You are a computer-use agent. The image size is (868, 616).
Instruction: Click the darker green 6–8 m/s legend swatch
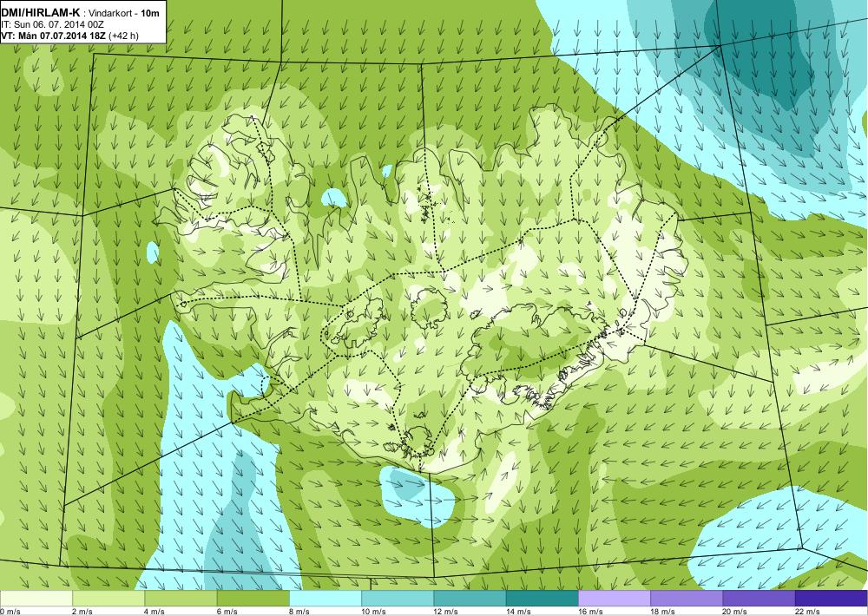tap(253, 599)
